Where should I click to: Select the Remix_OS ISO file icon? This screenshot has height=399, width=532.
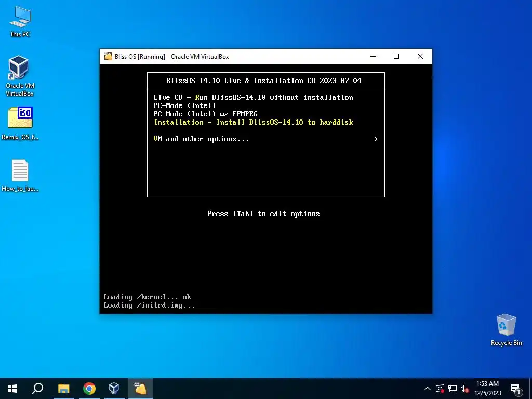(x=20, y=124)
